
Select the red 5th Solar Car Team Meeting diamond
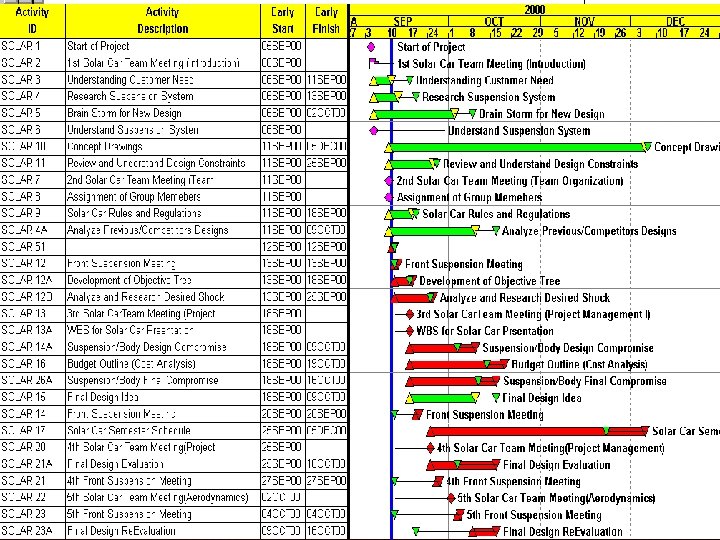click(x=451, y=498)
